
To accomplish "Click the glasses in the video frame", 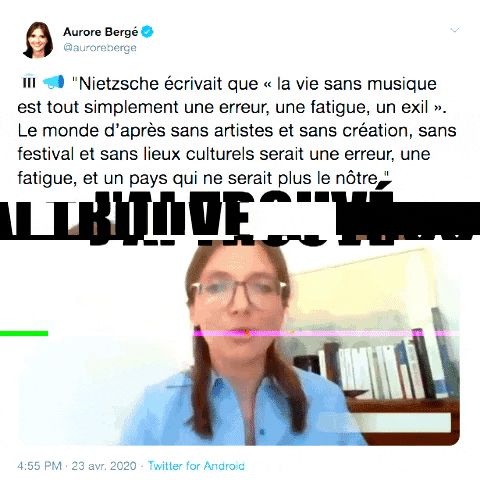I will (238, 291).
